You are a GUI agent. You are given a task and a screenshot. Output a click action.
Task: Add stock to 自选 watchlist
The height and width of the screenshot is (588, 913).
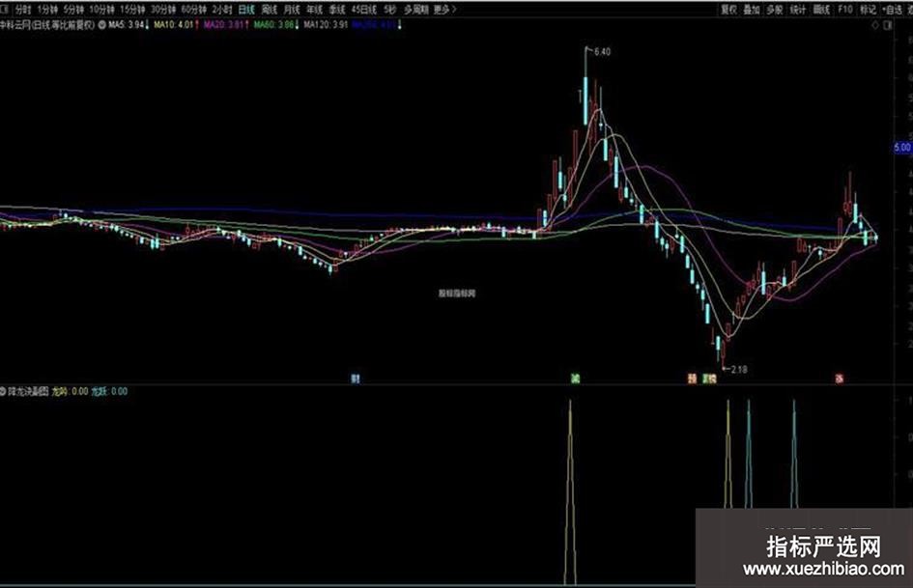[x=892, y=10]
